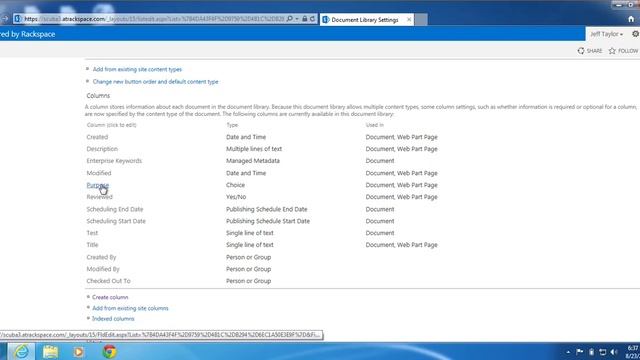Open the Scheduling End Date column
640x360 pixels.
point(115,209)
